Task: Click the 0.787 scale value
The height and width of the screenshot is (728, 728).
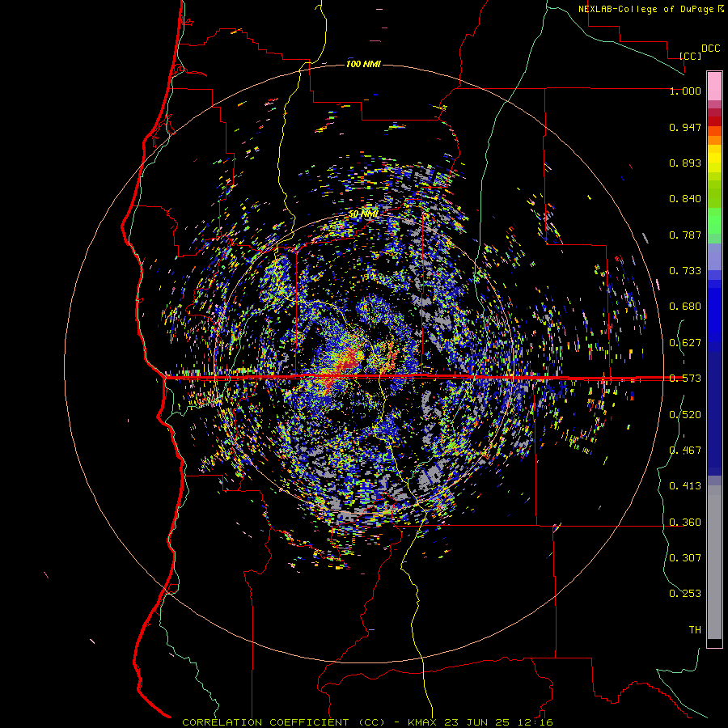Action: click(685, 235)
